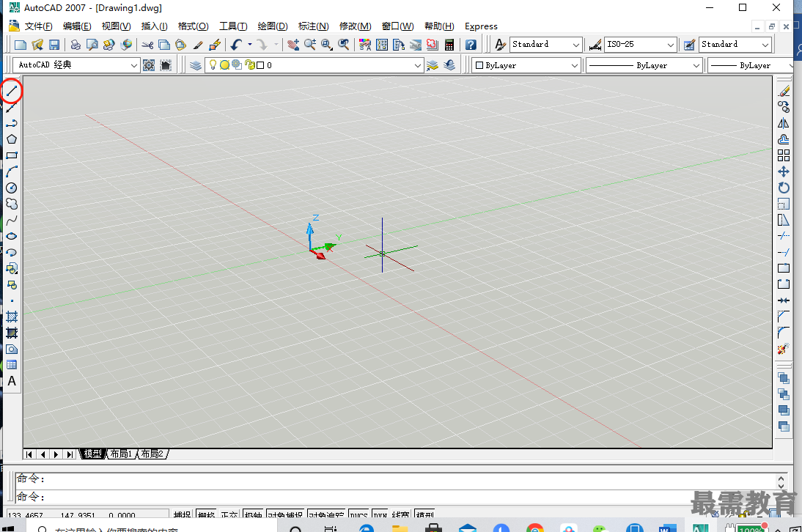This screenshot has width=802, height=532.
Task: Select the Line drawing tool
Action: pyautogui.click(x=12, y=92)
